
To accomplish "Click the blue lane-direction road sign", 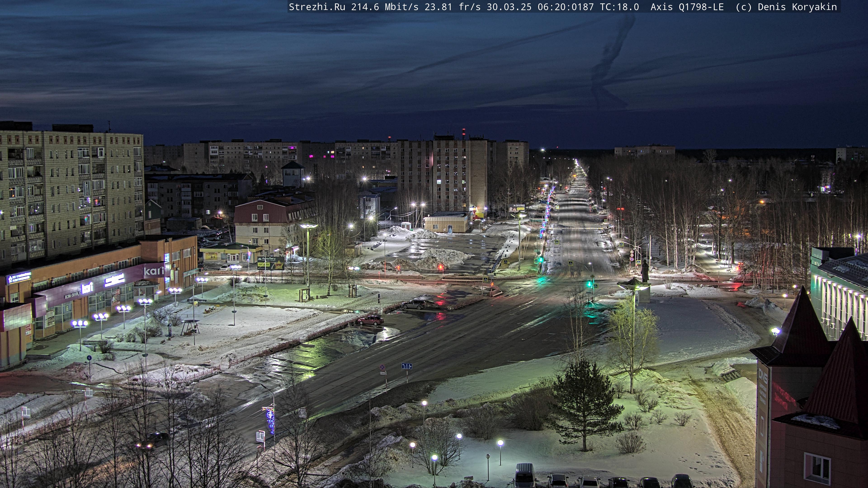I will click(407, 366).
